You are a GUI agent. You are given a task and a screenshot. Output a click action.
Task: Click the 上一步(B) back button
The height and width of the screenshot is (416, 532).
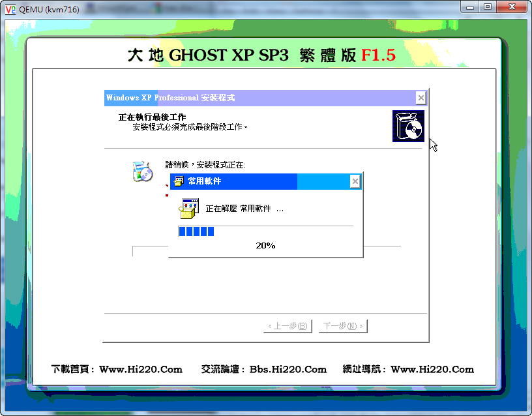click(x=288, y=326)
